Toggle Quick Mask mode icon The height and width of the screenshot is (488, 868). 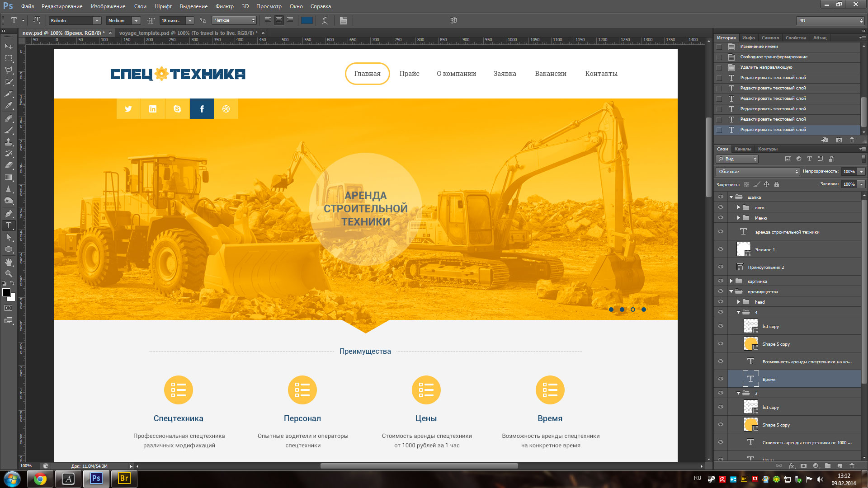point(8,308)
